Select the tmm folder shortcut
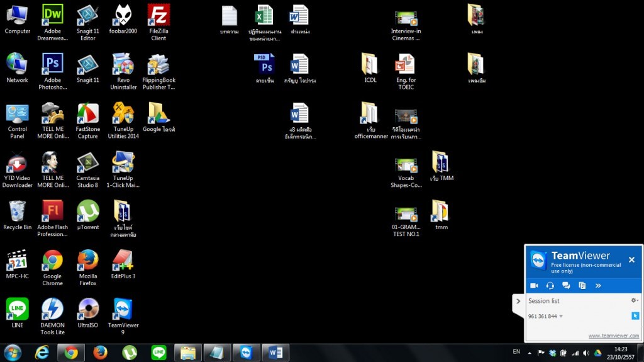Image resolution: width=644 pixels, height=362 pixels. pyautogui.click(x=441, y=215)
